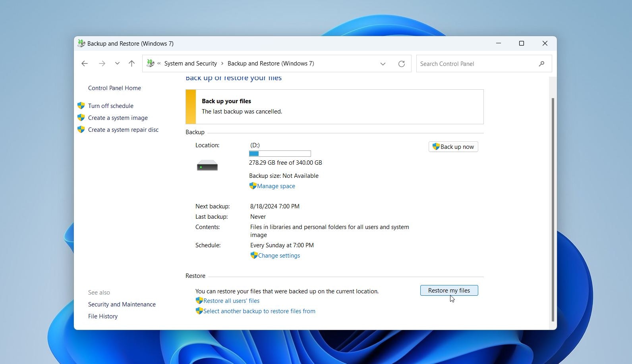
Task: Show hidden breadcrumb items with double chevron
Action: pos(159,64)
